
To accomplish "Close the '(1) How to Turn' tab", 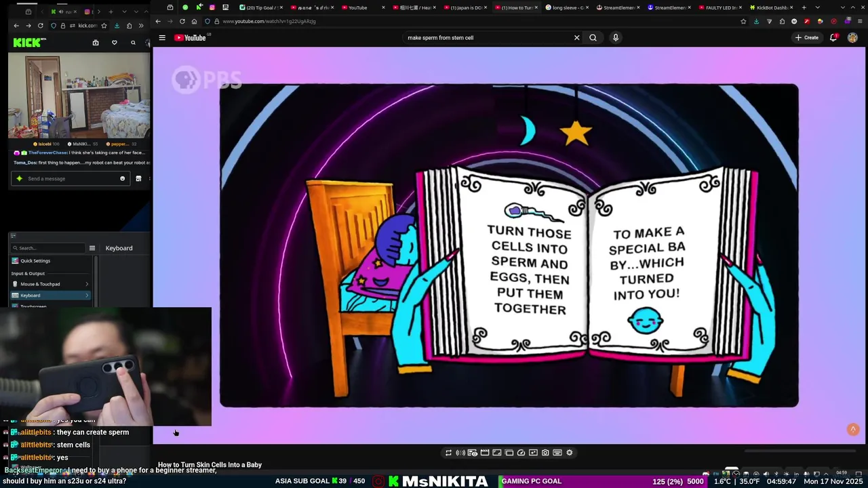I will pos(536,7).
